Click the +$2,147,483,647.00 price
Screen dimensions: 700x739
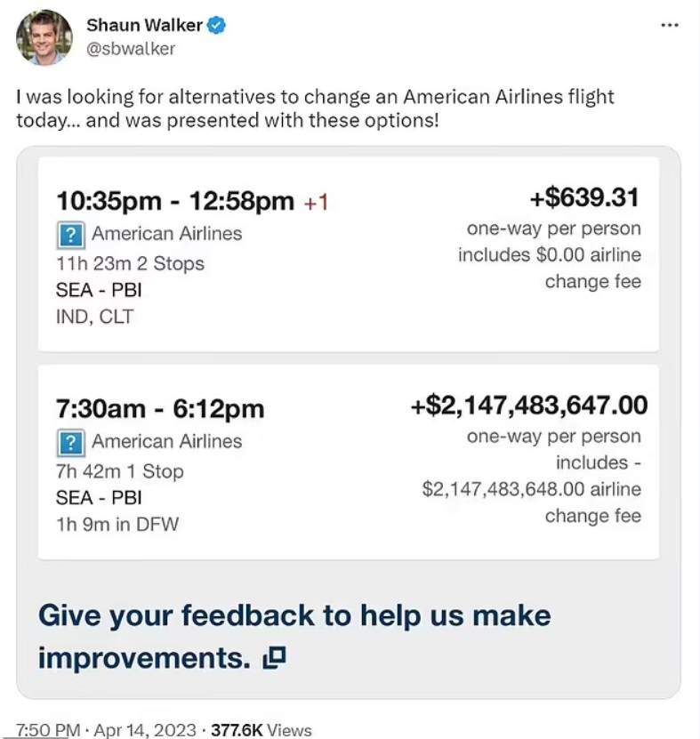[529, 406]
